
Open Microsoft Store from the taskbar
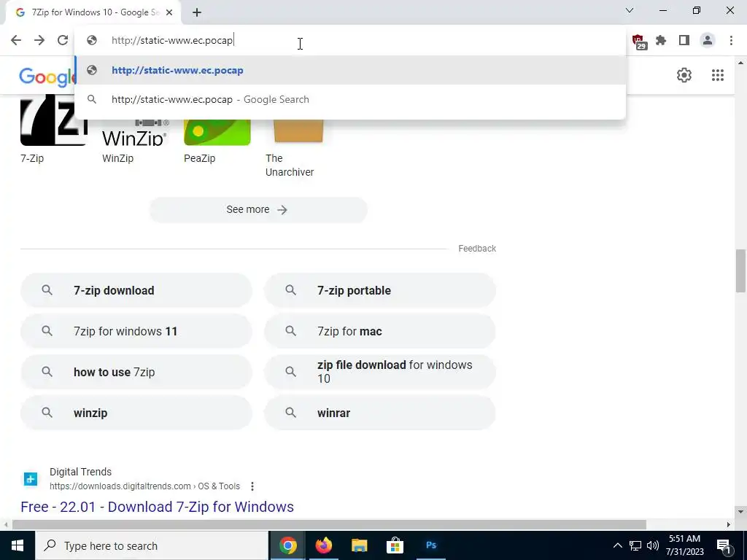tap(395, 545)
